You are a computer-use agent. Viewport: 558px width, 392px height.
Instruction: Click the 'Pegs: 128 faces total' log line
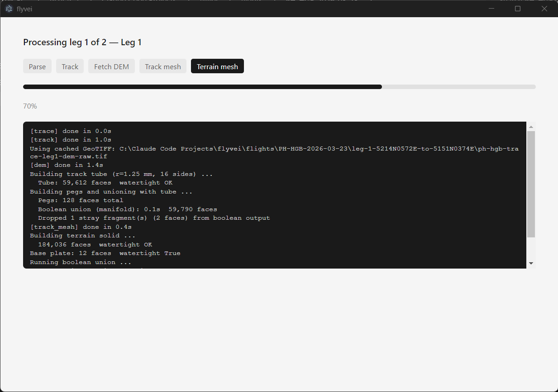coord(81,200)
